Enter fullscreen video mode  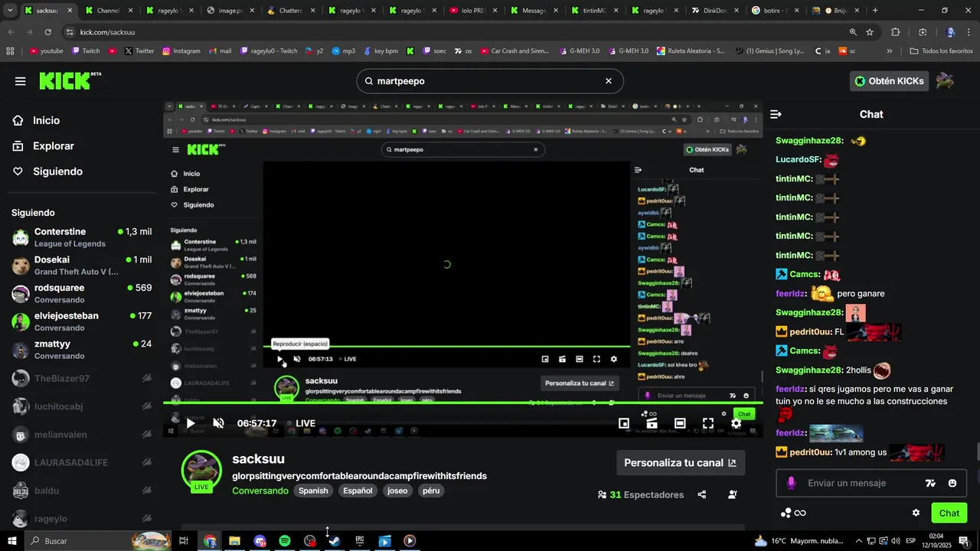(x=708, y=423)
